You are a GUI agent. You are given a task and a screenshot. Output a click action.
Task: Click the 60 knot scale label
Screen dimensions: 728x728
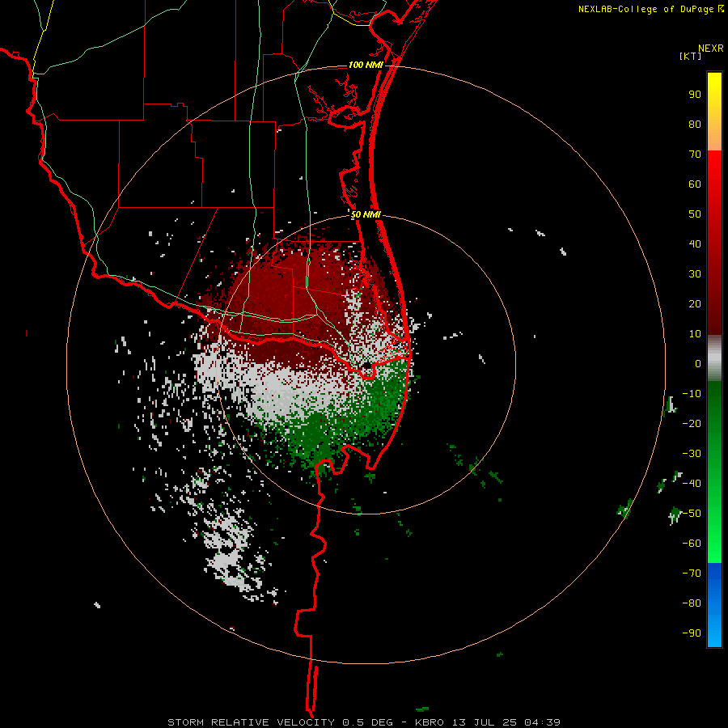(695, 184)
